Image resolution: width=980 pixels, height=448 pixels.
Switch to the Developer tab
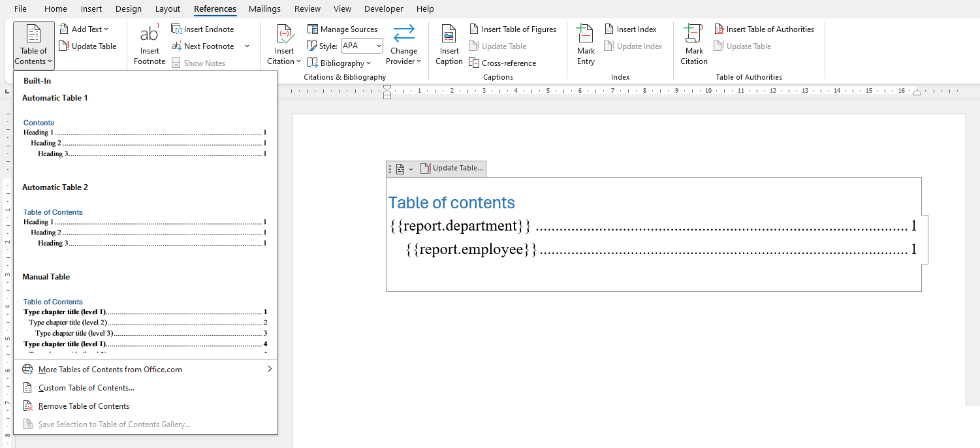tap(384, 9)
